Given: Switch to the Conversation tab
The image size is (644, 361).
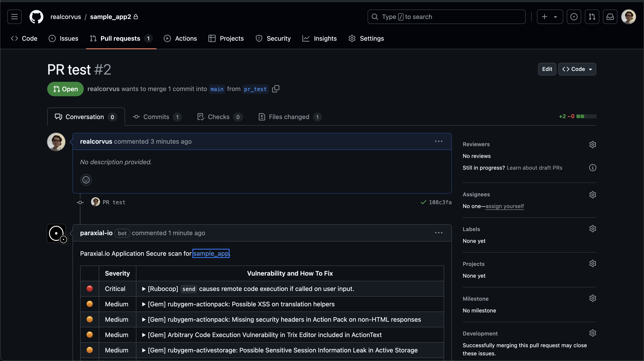Looking at the screenshot, I should [x=86, y=117].
